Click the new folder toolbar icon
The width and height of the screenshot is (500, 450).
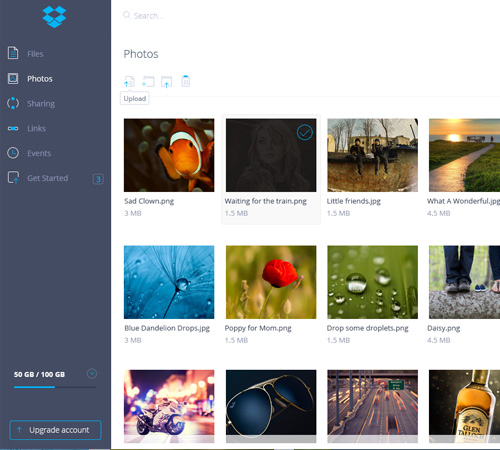click(x=148, y=82)
